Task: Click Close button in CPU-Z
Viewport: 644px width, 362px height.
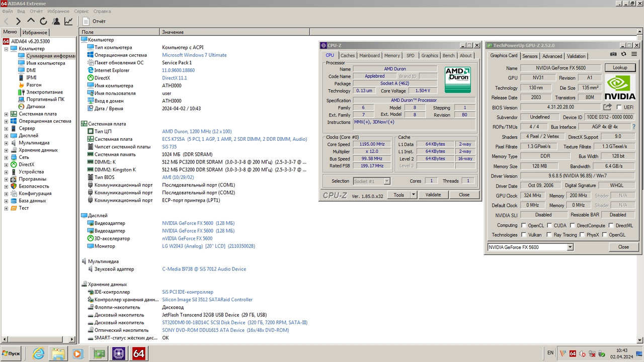Action: pos(464,195)
